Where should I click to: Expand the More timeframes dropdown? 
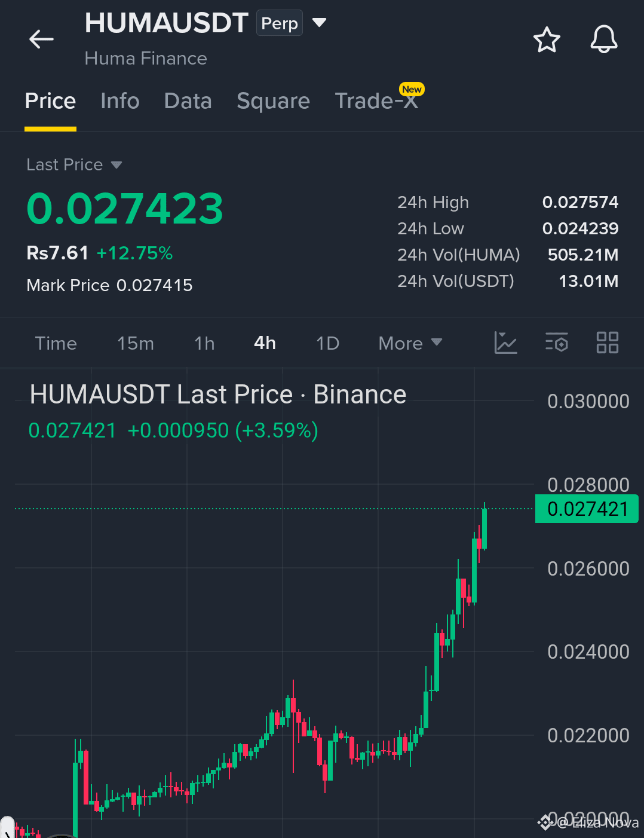point(410,343)
